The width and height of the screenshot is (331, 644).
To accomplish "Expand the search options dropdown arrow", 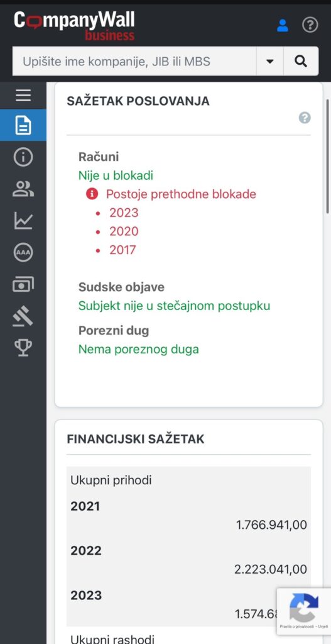I will tap(270, 61).
